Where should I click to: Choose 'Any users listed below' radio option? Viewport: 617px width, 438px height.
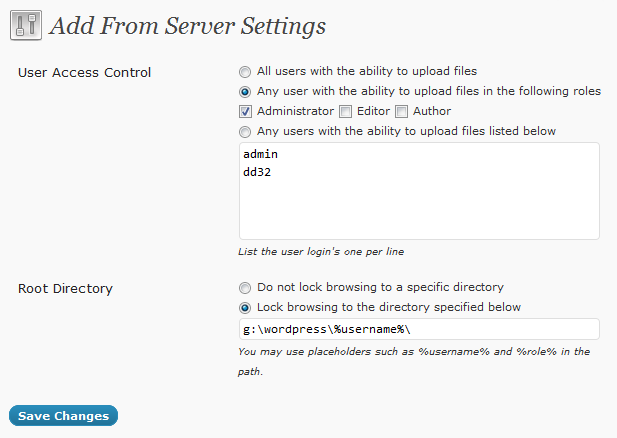[245, 131]
